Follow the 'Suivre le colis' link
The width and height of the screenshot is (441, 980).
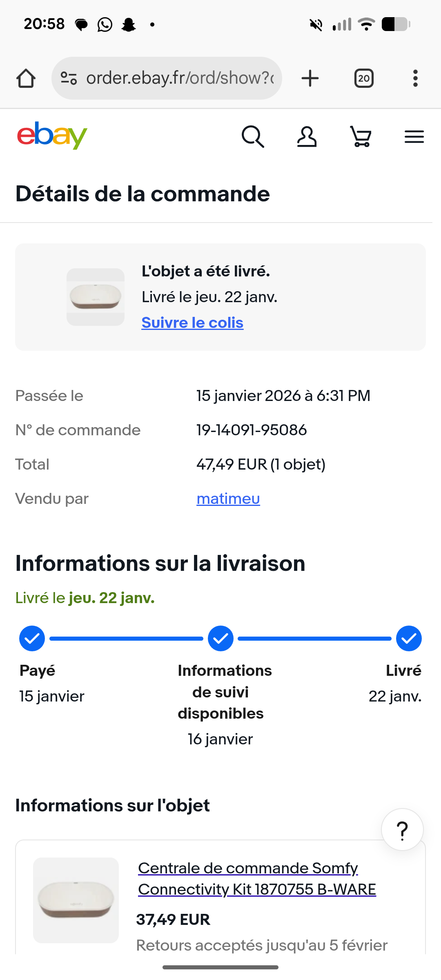coord(192,323)
